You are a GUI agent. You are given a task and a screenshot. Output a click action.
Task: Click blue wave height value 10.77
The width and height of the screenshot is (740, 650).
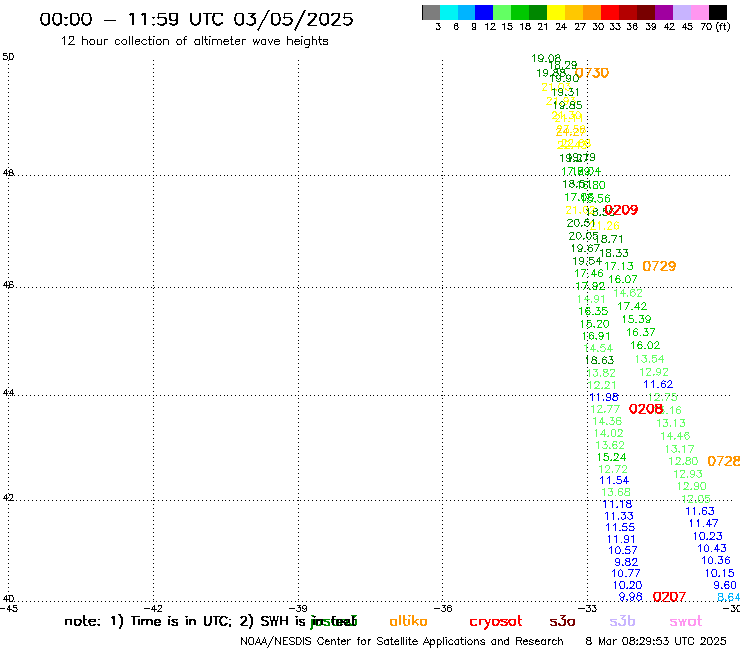(626, 574)
